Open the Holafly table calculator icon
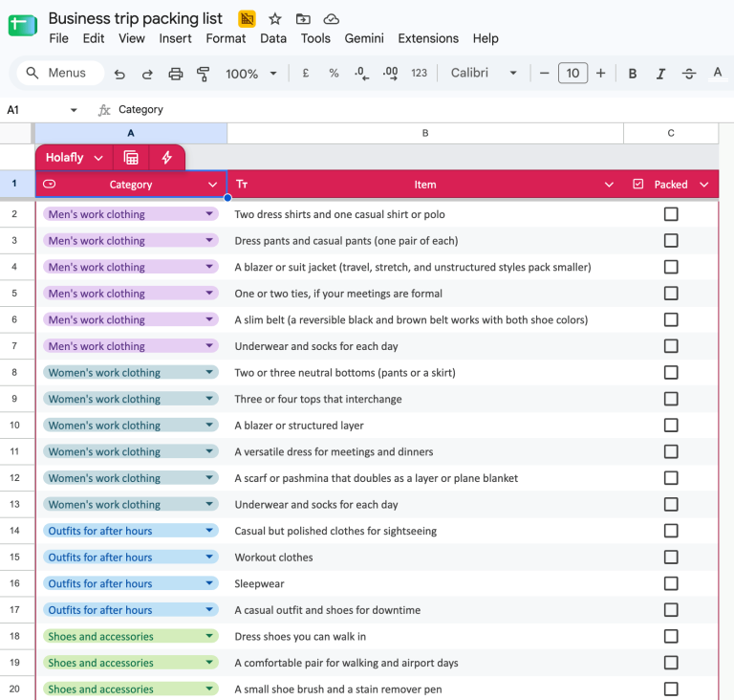This screenshot has height=700, width=734. tap(131, 158)
